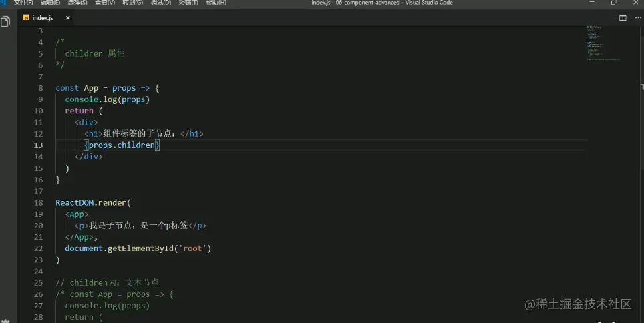
Task: Select the index.js editor tab
Action: click(42, 17)
